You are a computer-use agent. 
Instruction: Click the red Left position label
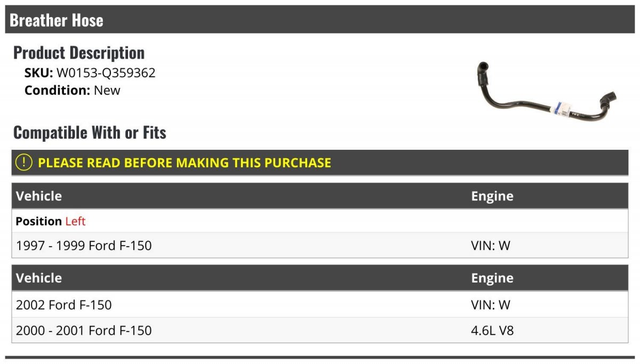75,221
